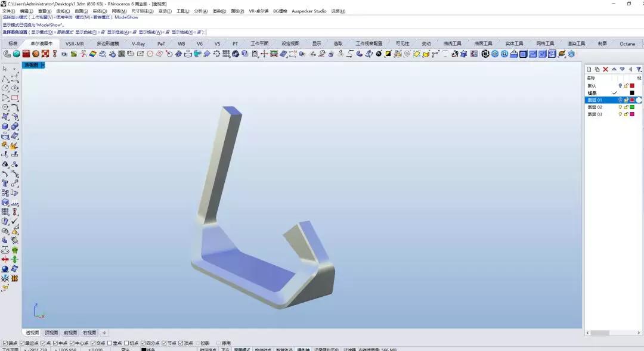Image resolution: width=644 pixels, height=351 pixels.
Task: Click green color swatch of 图层 02
Action: tap(632, 107)
